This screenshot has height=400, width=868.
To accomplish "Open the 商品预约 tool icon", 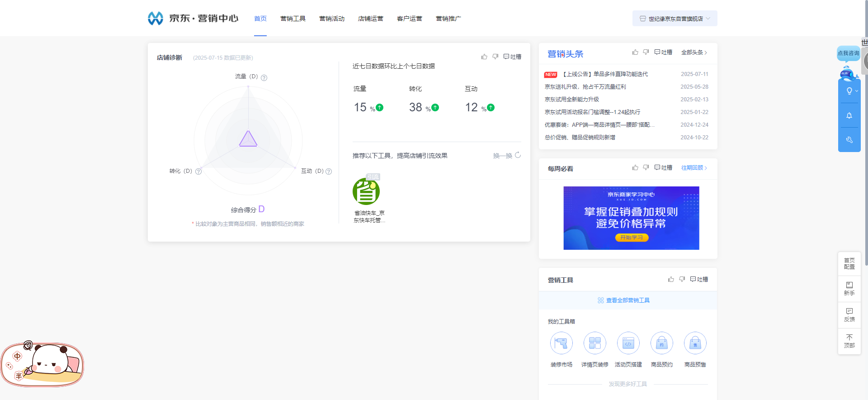I will (x=661, y=343).
